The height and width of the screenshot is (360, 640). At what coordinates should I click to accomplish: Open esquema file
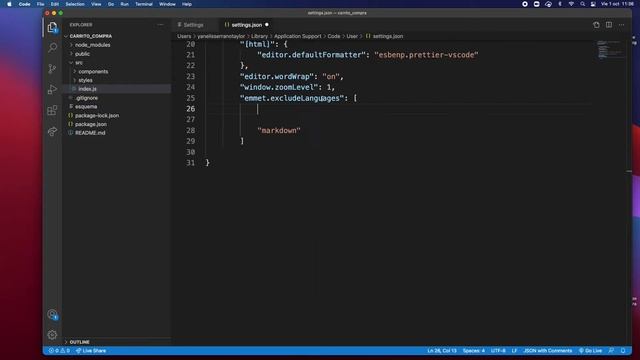click(x=86, y=107)
